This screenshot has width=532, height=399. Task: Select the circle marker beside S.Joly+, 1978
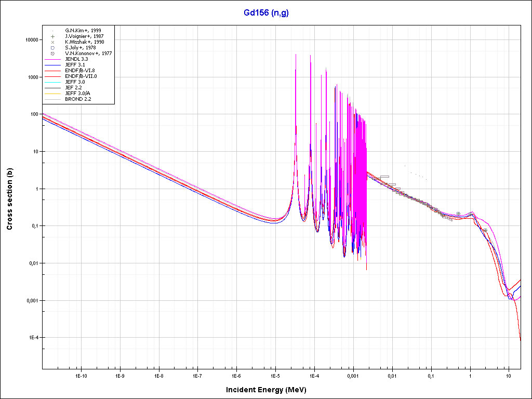53,48
